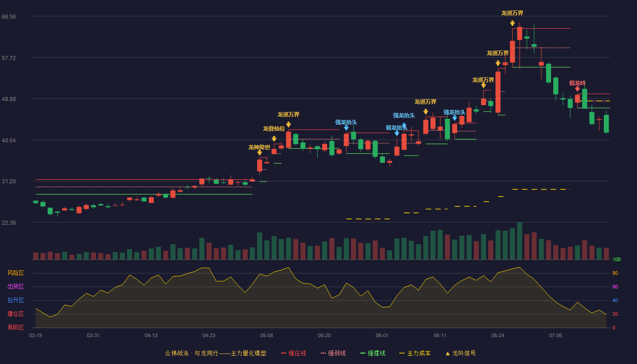Click the 07-06 date label

pos(556,335)
